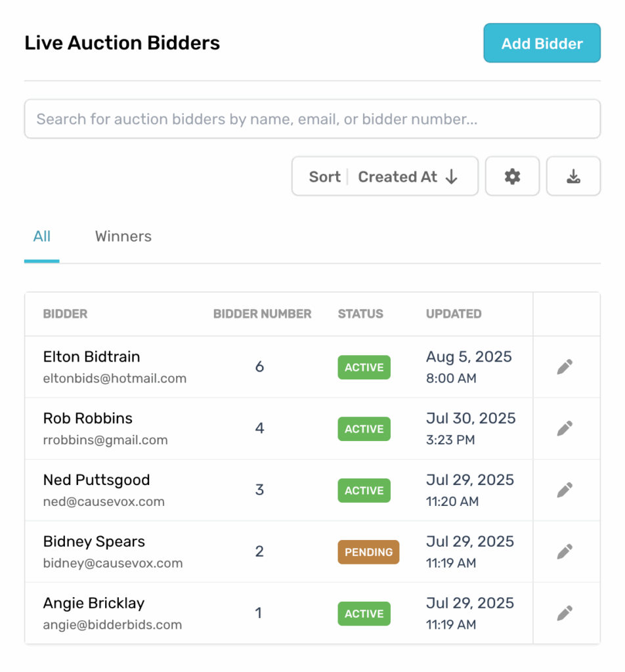The width and height of the screenshot is (625, 672).
Task: Click pencil icon in Bidney Spears row
Action: [x=565, y=551]
